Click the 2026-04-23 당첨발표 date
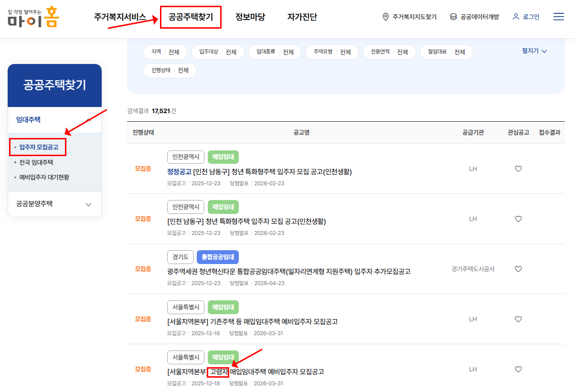The height and width of the screenshot is (392, 575). [x=269, y=283]
